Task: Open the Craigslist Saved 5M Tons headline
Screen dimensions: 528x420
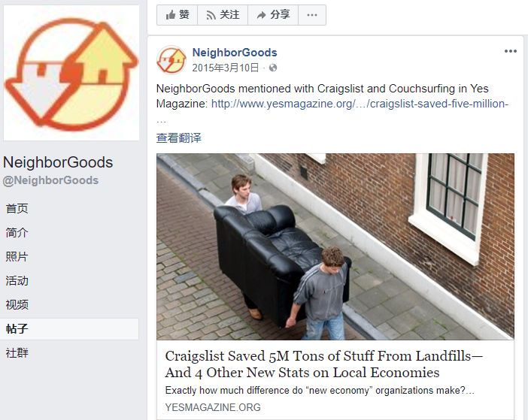Action: (323, 364)
